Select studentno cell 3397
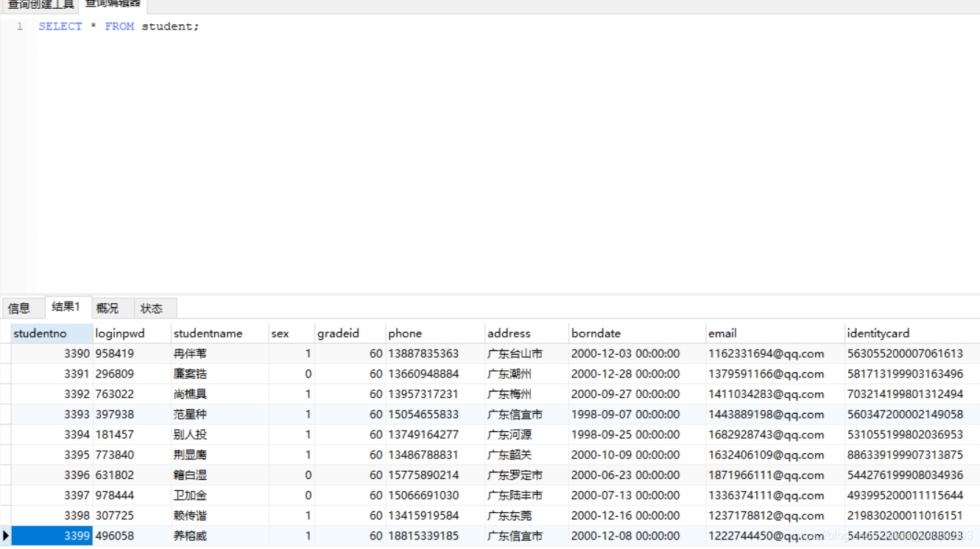The image size is (980, 549). pyautogui.click(x=52, y=495)
